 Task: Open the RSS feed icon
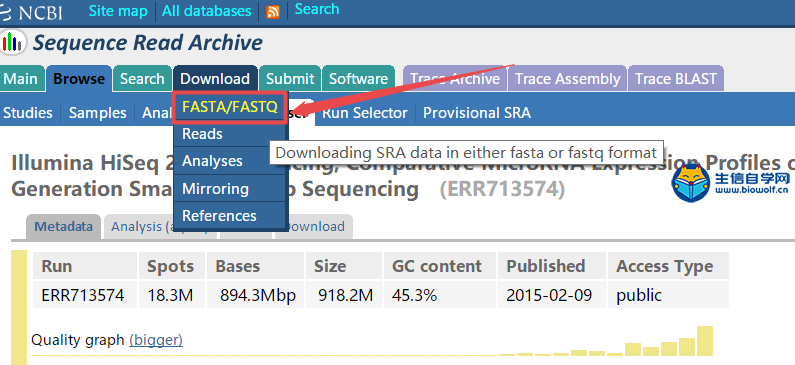click(x=273, y=12)
